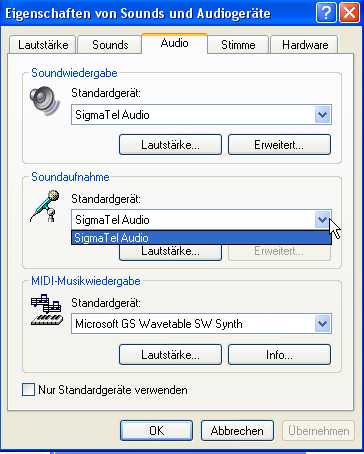The height and width of the screenshot is (454, 364).
Task: Click Lautstärke button under MIDI-Musikwiedergabe
Action: (170, 355)
